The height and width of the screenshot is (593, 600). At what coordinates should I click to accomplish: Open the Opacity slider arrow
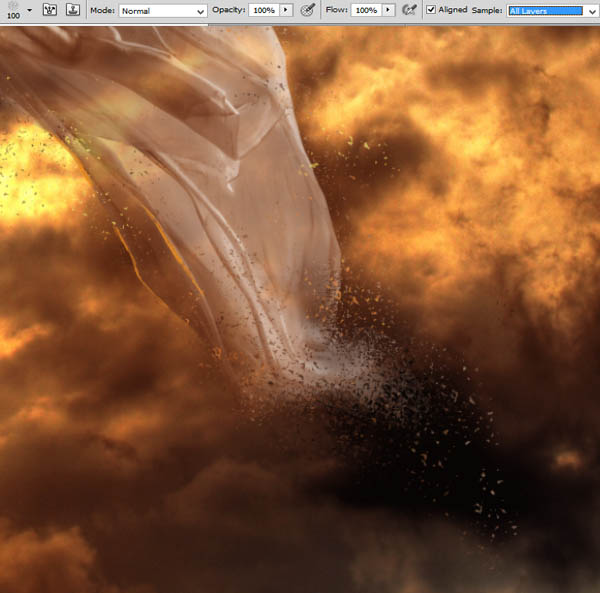(286, 10)
